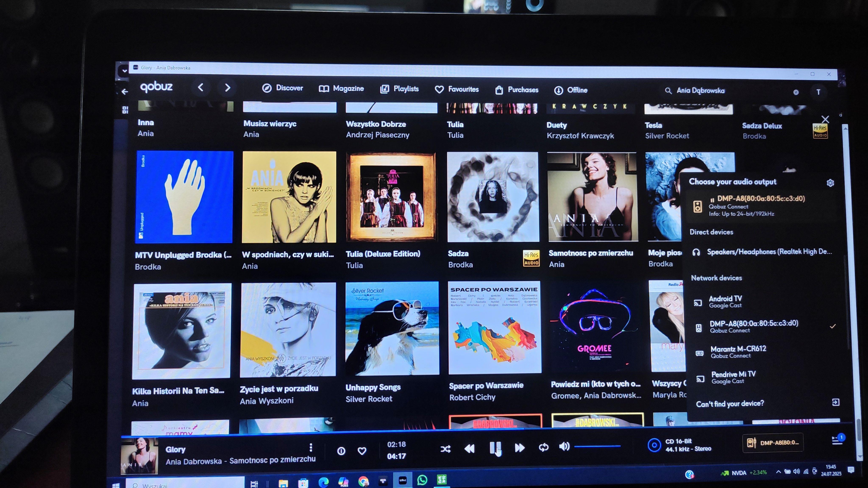Pause the playing track
The width and height of the screenshot is (868, 488).
(x=495, y=448)
